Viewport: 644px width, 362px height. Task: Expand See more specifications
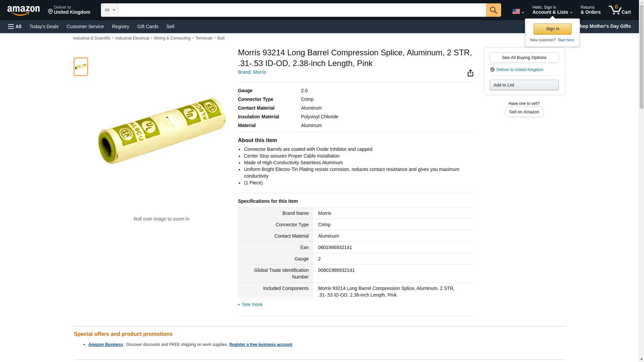(252, 304)
